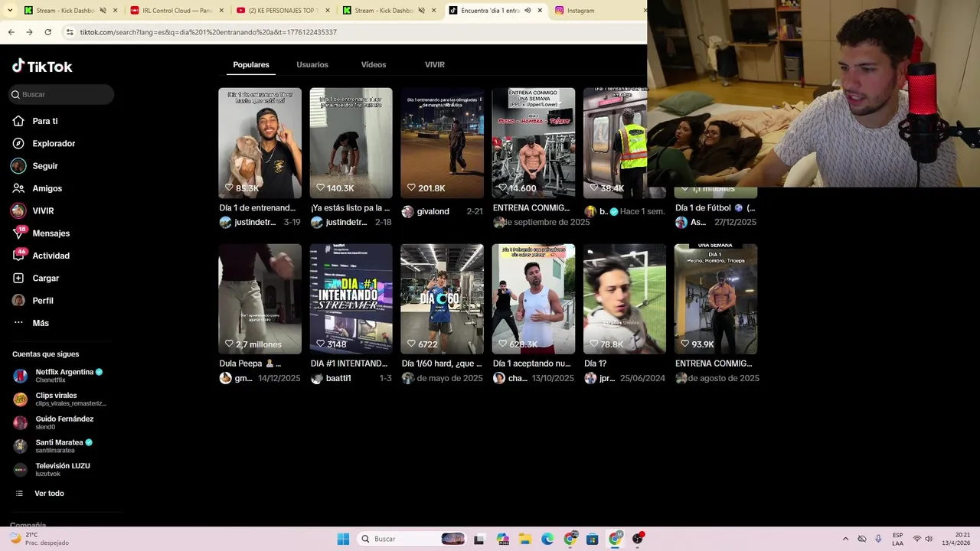Open video thumbnail with 85.3K likes
The height and width of the screenshot is (551, 980).
click(x=260, y=143)
